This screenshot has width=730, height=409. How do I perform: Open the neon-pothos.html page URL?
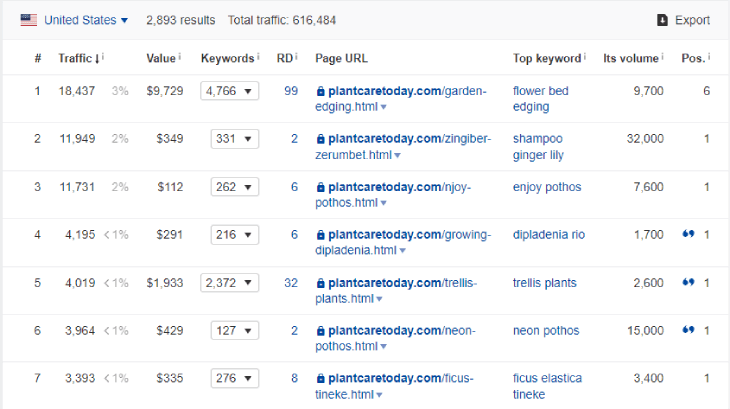[395, 338]
